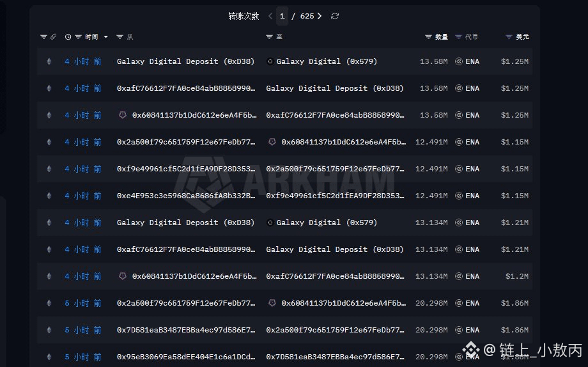Open recipient Galaxy Digital (0x579) in first row
This screenshot has width=588, height=367.
point(327,61)
